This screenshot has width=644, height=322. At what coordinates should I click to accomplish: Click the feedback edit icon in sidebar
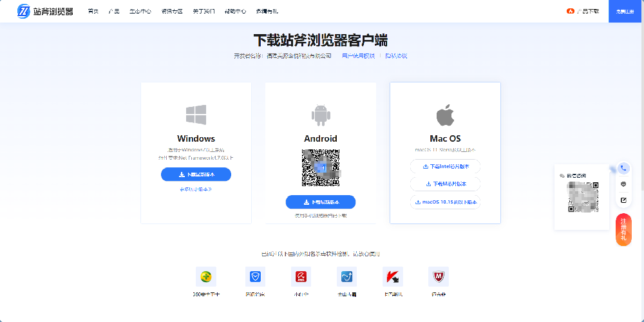pyautogui.click(x=623, y=200)
